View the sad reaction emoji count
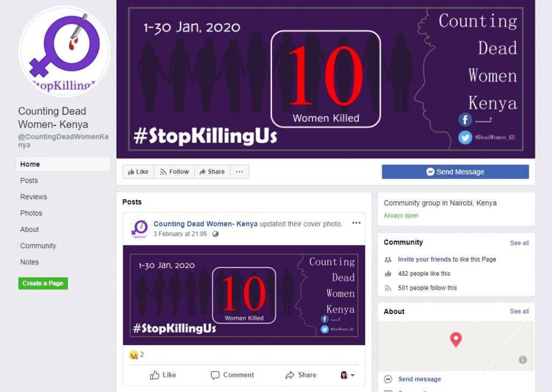 point(136,355)
